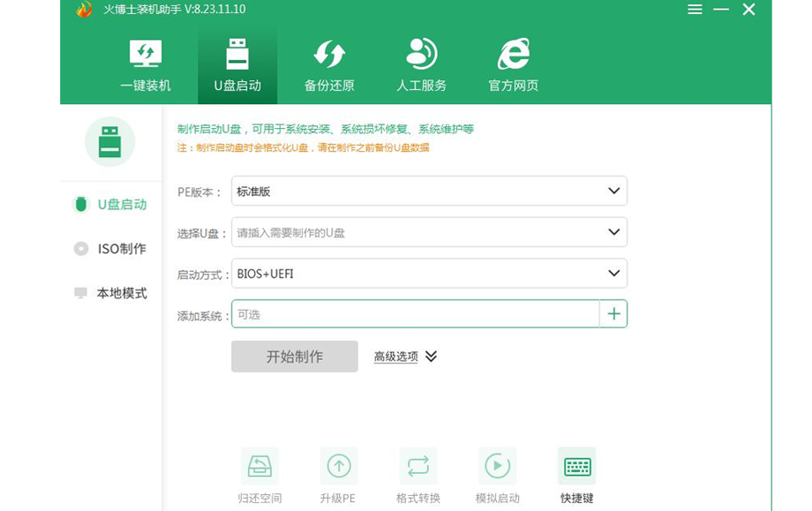Screen dimensions: 812x511
Task: Switch to ISO制作 in sidebar
Action: pyautogui.click(x=110, y=249)
